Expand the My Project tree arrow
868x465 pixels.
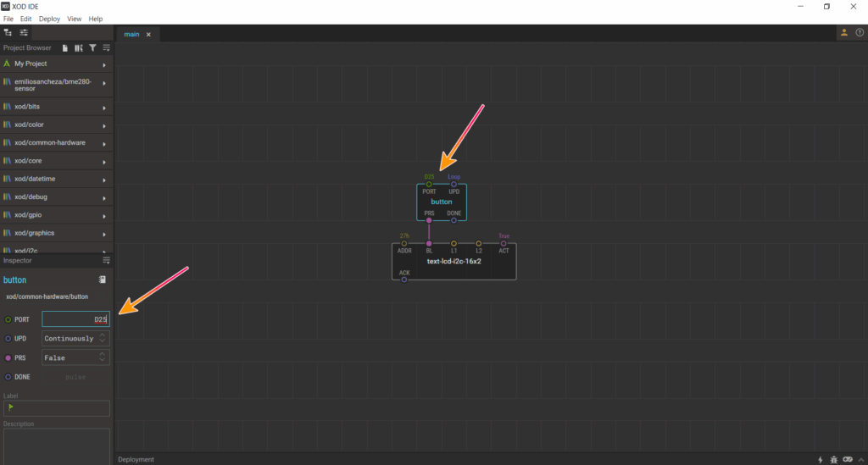(x=104, y=64)
